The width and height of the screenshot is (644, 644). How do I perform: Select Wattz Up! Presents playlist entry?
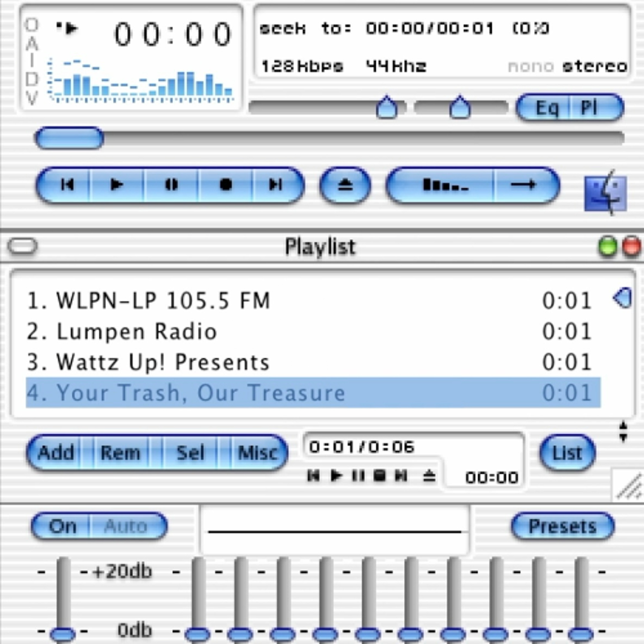313,362
